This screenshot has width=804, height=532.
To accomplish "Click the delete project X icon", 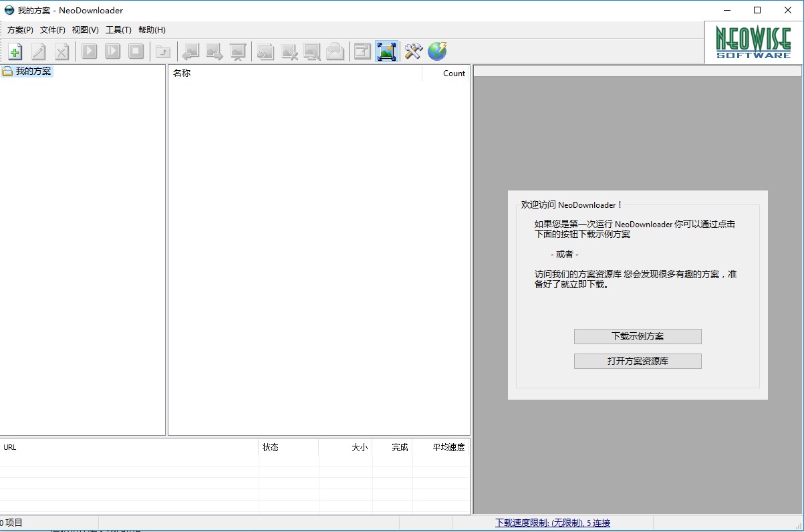I will [x=61, y=51].
